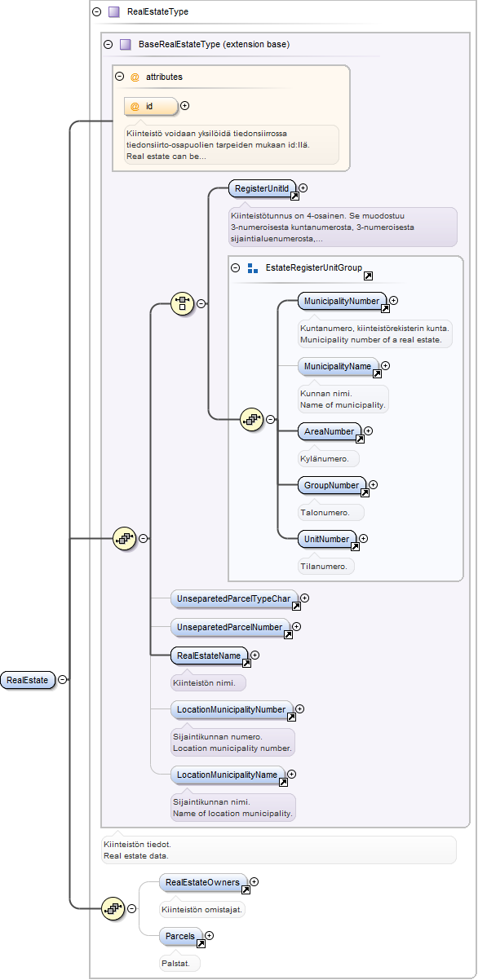The height and width of the screenshot is (980, 478).
Task: Follow the GroupNumber reference arrow icon
Action: click(364, 493)
